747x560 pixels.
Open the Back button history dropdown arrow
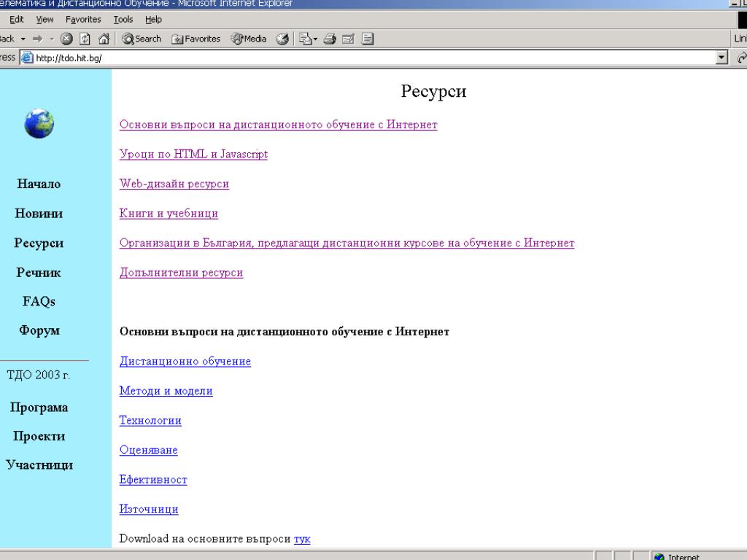23,39
